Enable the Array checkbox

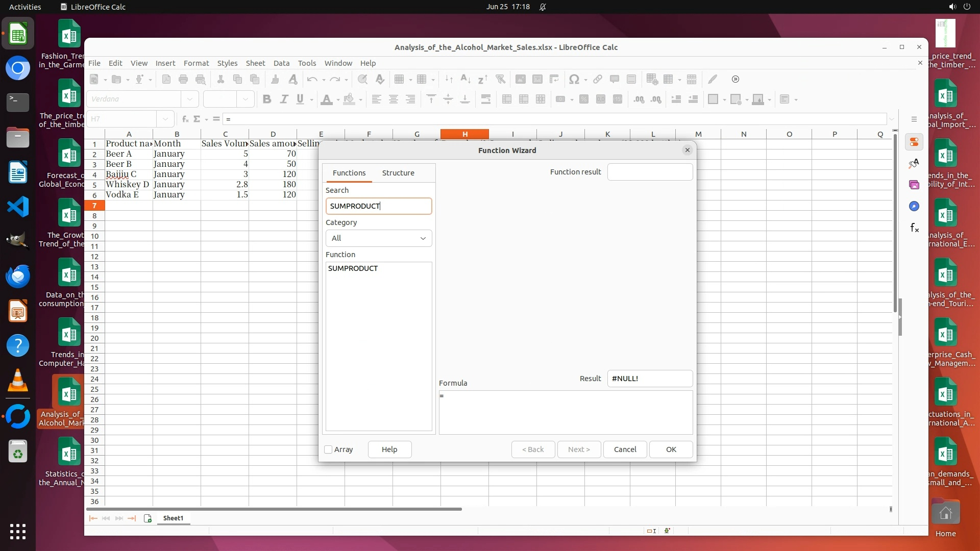(x=329, y=449)
